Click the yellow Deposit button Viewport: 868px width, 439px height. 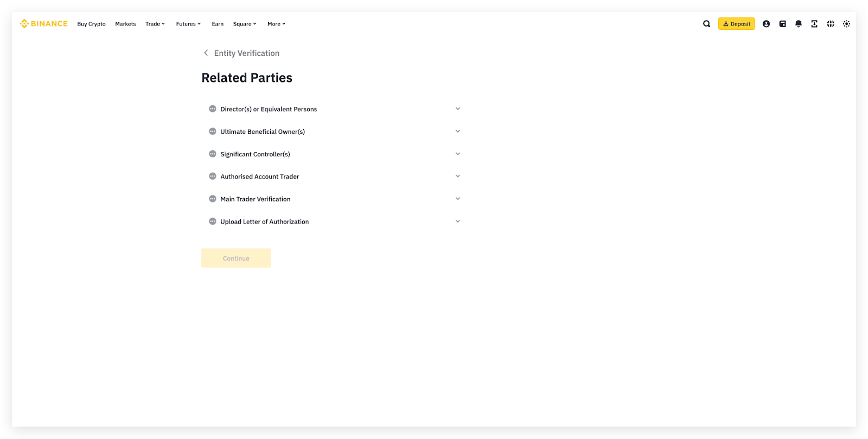(x=736, y=24)
